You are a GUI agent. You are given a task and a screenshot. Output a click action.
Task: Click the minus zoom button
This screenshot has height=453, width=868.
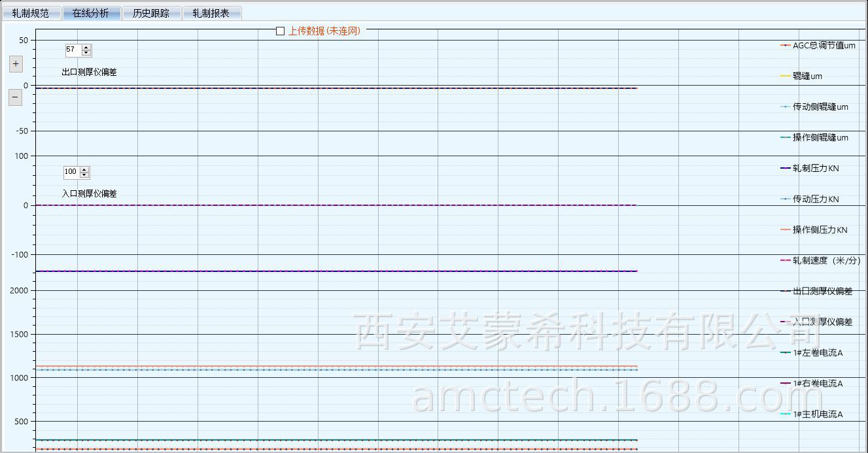coord(15,97)
